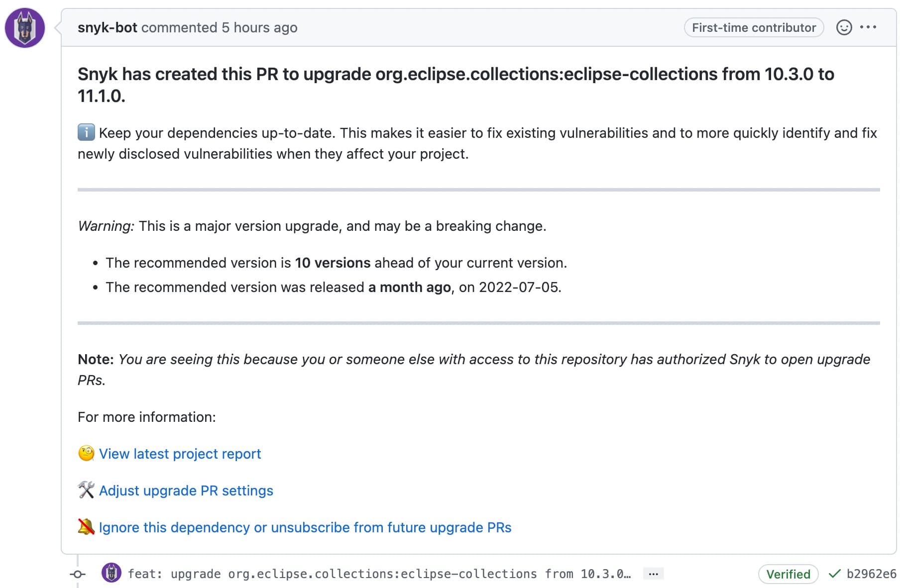Click the snyk-bot avatar beside the comment
Screen dimensions: 908x588
(x=25, y=28)
